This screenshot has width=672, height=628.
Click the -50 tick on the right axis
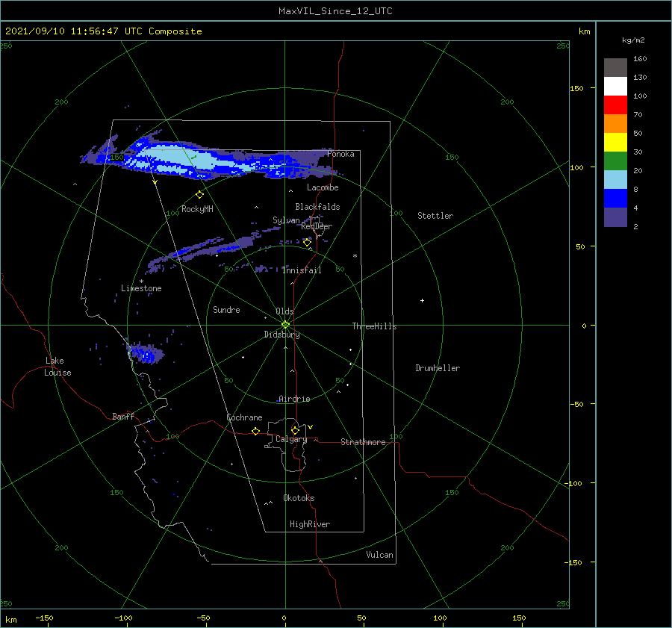577,404
